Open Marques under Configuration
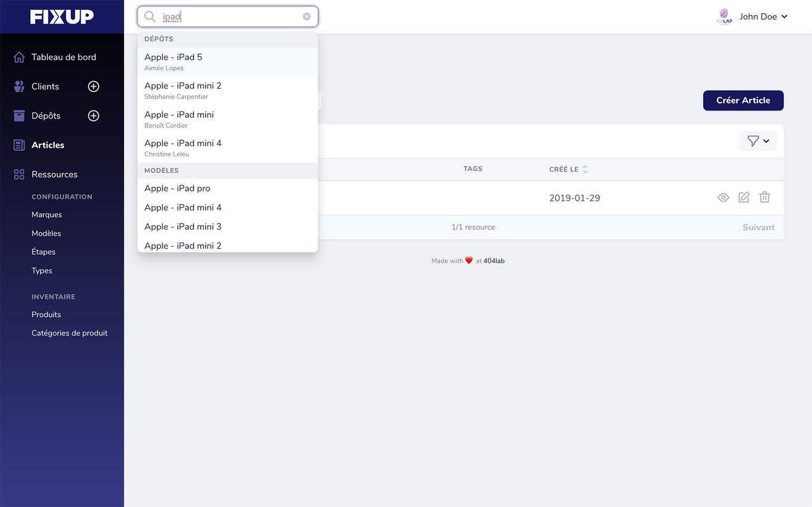Screen dimensions: 812x507 point(47,215)
